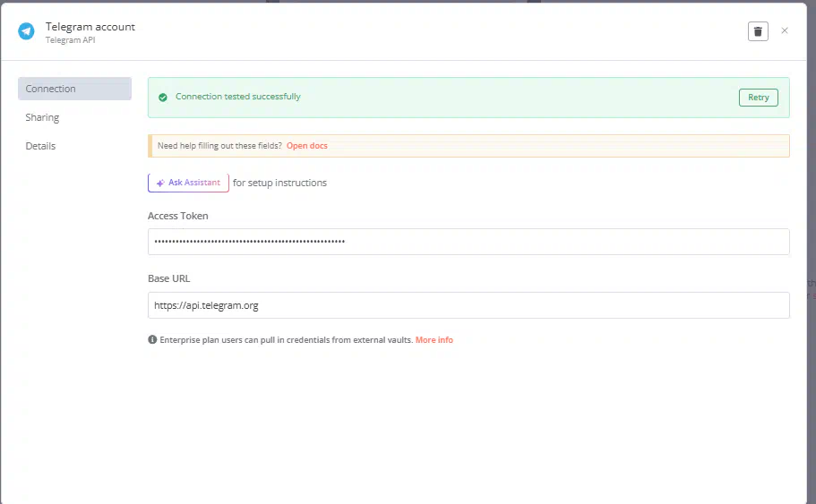Click 'Need help filling out these fields?' text

219,146
